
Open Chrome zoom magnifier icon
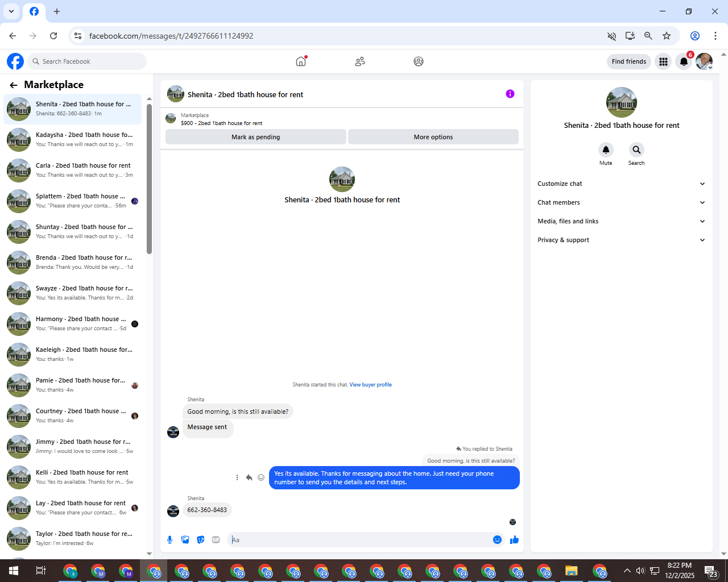[x=648, y=36]
